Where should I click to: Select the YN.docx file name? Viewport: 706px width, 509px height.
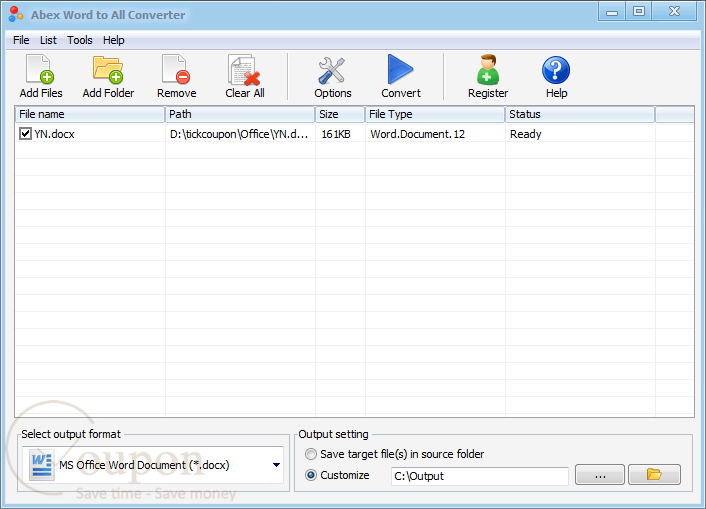pyautogui.click(x=54, y=134)
